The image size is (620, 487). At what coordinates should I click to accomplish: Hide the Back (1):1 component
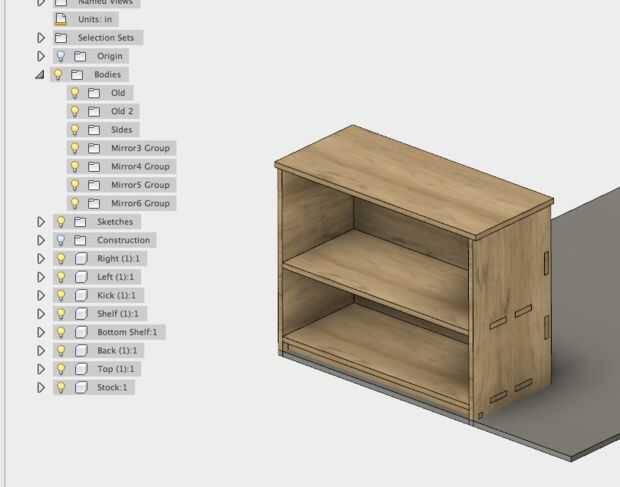click(60, 351)
